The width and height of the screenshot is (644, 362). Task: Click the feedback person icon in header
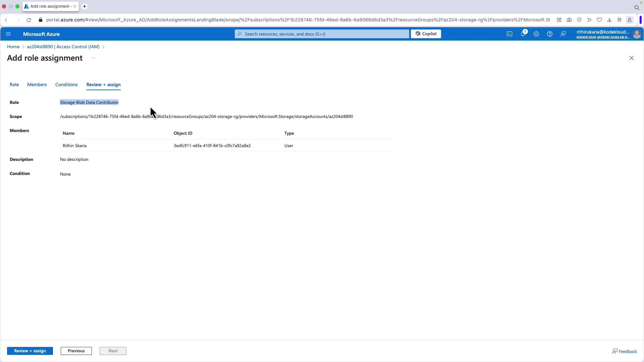point(563,34)
